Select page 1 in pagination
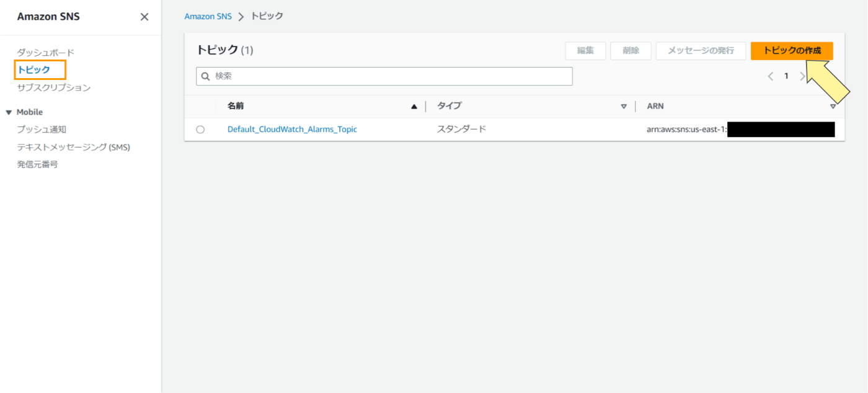868x393 pixels. click(x=786, y=76)
